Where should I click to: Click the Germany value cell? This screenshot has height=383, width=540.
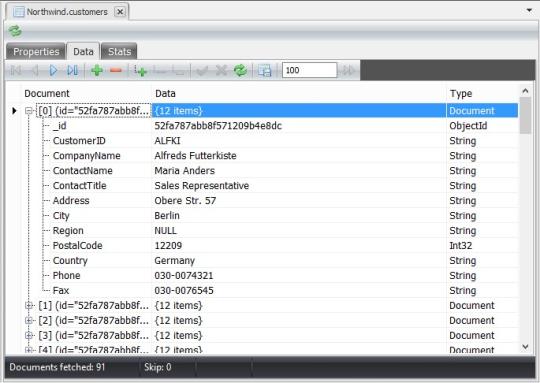pos(174,261)
